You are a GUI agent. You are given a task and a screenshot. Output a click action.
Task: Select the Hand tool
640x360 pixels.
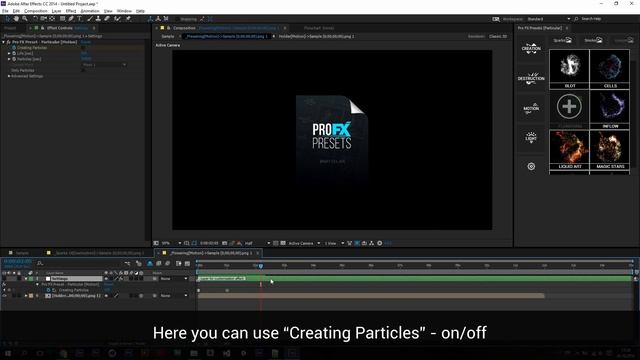coord(16,19)
